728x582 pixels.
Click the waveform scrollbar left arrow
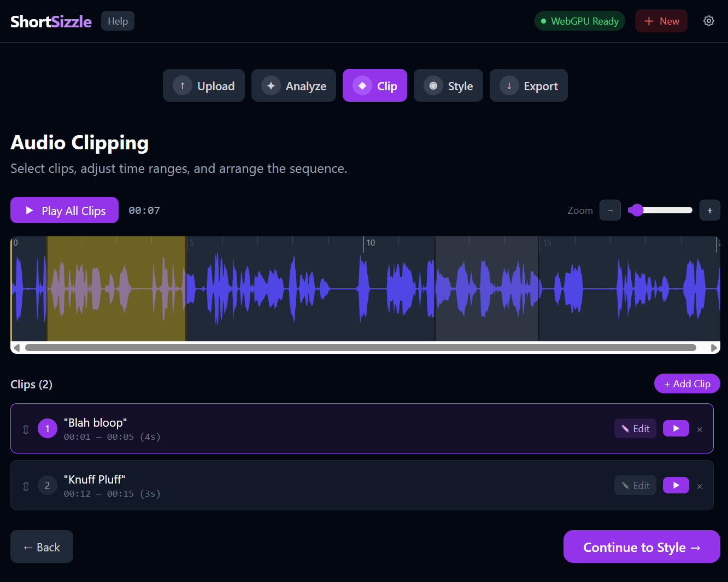pyautogui.click(x=16, y=348)
